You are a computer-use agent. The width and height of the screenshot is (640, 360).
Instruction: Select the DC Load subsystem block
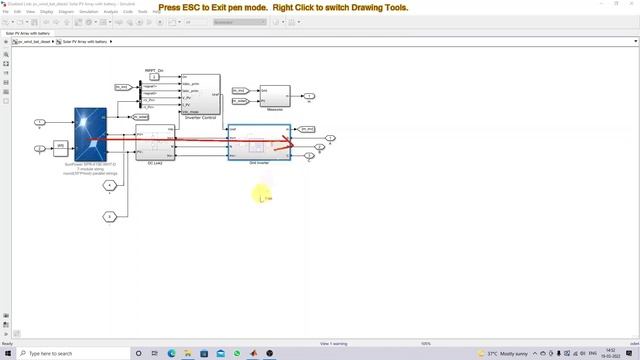point(155,142)
